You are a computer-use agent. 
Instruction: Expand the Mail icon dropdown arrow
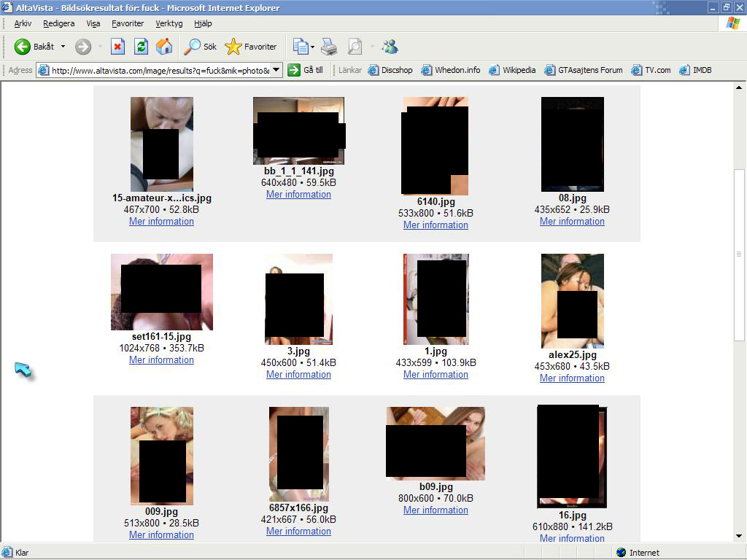click(x=312, y=47)
